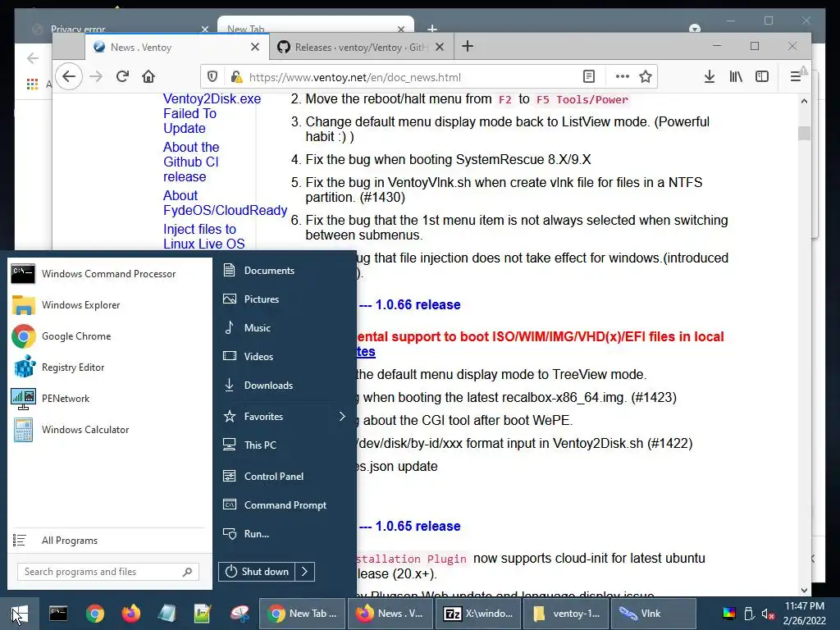840x630 pixels.
Task: Open Pictures folder in Start menu
Action: click(x=285, y=299)
